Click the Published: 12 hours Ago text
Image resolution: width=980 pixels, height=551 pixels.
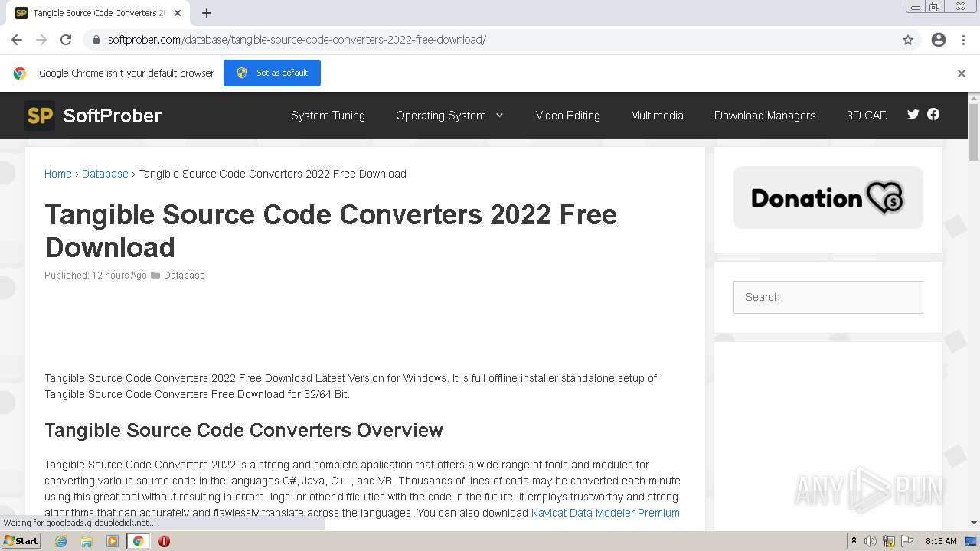click(x=96, y=275)
